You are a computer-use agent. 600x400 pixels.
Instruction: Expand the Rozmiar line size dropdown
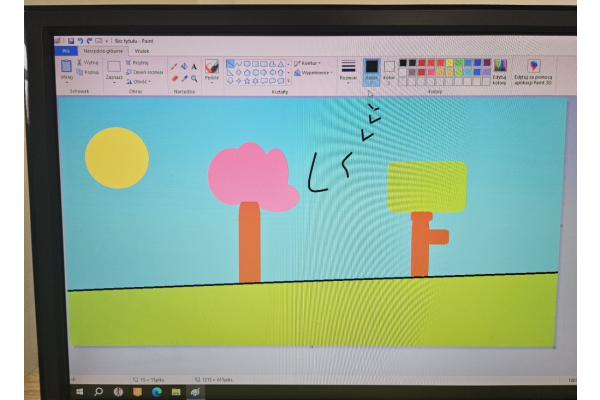(x=348, y=69)
